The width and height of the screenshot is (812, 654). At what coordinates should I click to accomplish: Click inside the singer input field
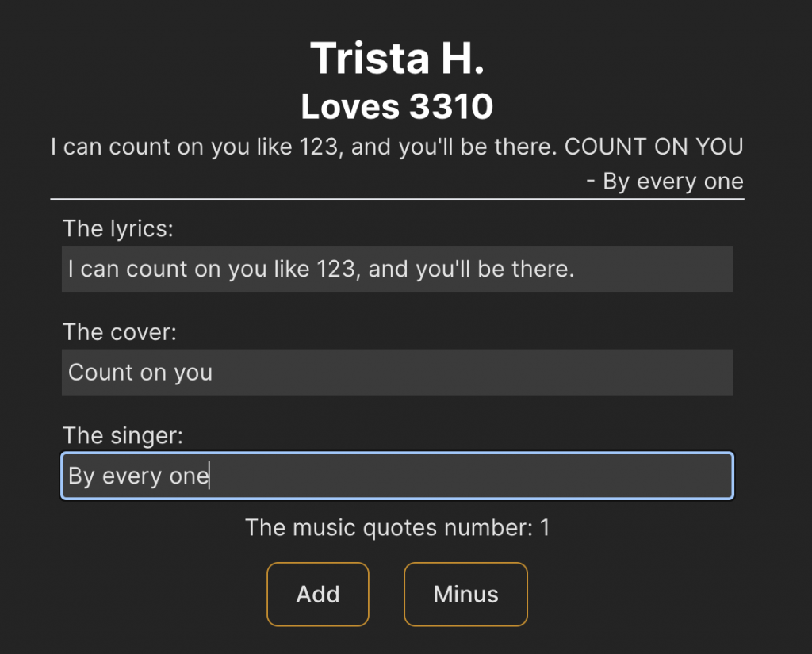pyautogui.click(x=397, y=476)
